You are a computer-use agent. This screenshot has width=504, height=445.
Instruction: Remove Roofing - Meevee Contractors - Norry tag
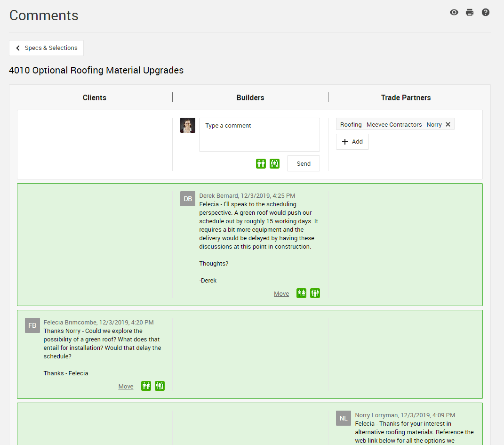448,124
